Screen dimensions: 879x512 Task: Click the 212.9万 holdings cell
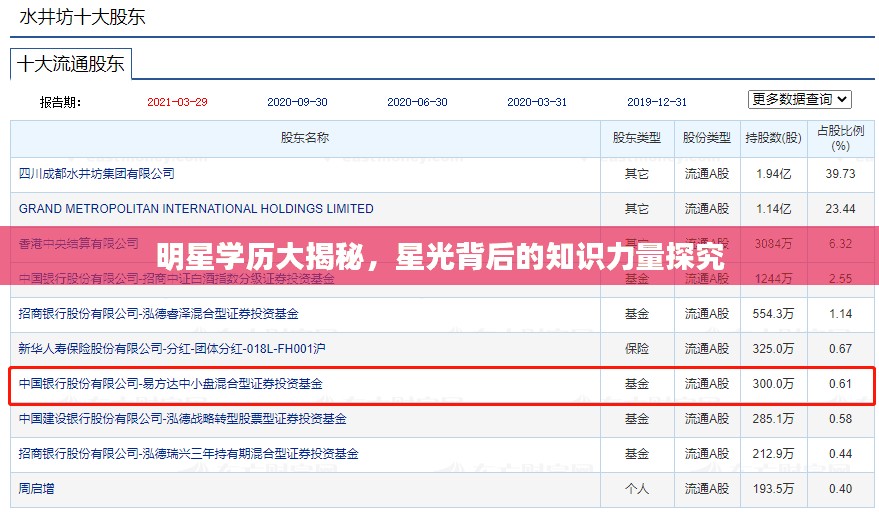pyautogui.click(x=774, y=454)
